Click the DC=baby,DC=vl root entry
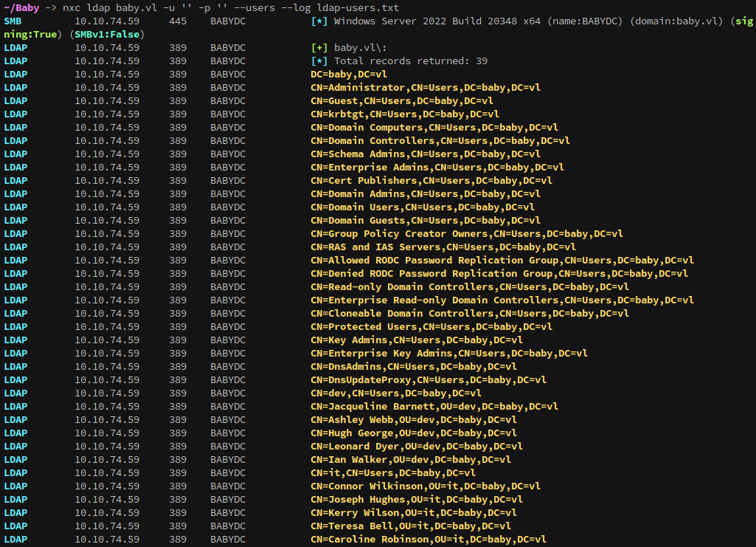 [x=349, y=75]
